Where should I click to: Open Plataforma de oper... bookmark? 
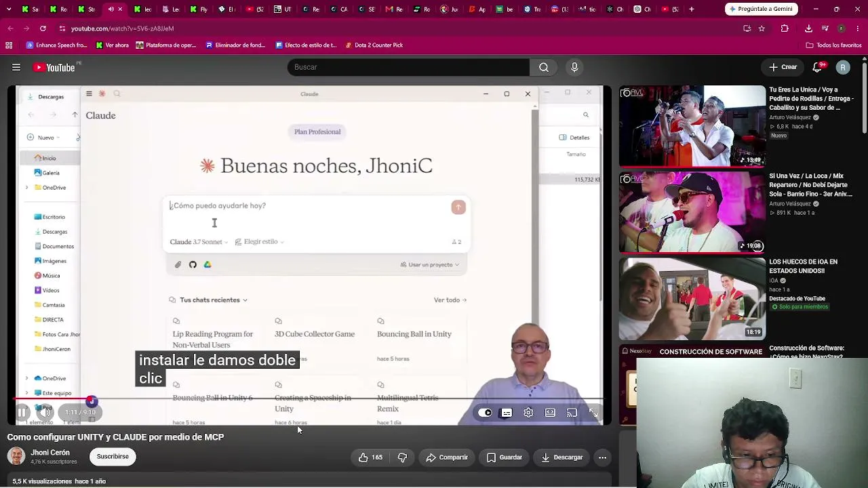coord(166,45)
